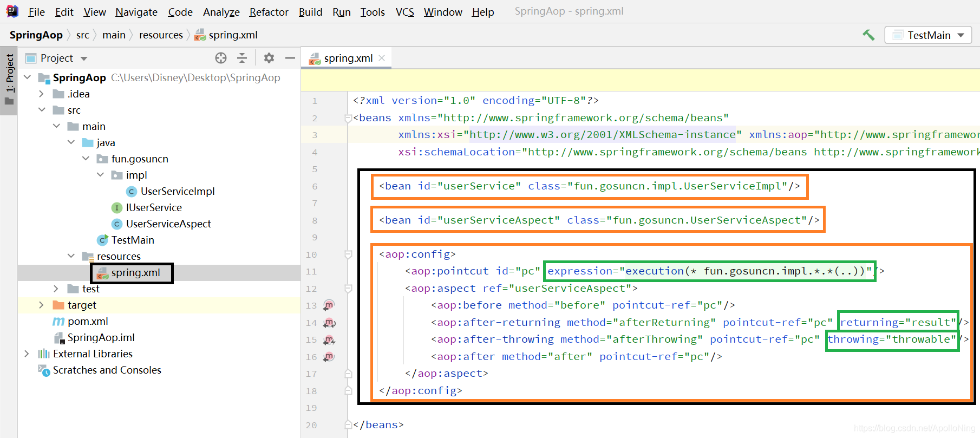This screenshot has height=438, width=980.
Task: Select Scratches and Consoles node
Action: (x=107, y=370)
